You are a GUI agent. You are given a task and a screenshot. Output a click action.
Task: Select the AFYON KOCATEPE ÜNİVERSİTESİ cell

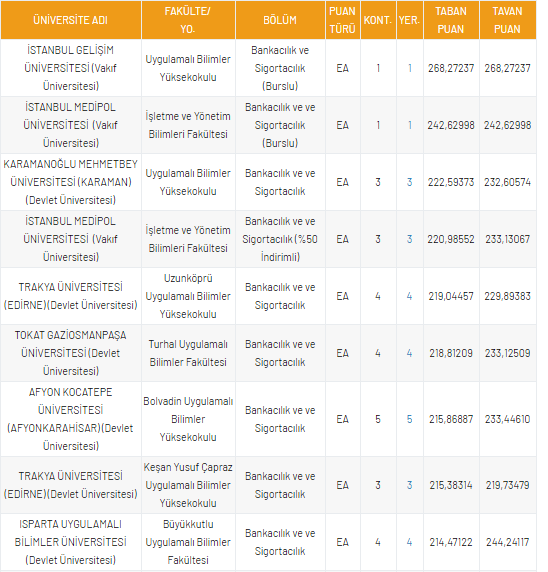[x=70, y=419]
